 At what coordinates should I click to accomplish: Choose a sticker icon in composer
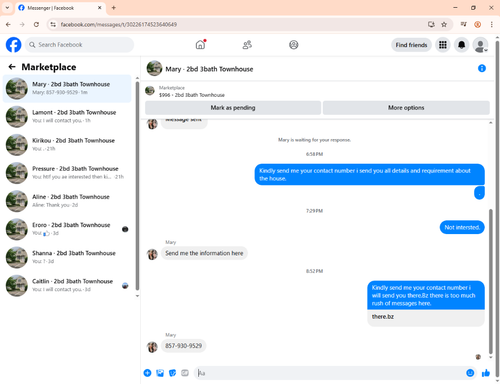point(172,373)
